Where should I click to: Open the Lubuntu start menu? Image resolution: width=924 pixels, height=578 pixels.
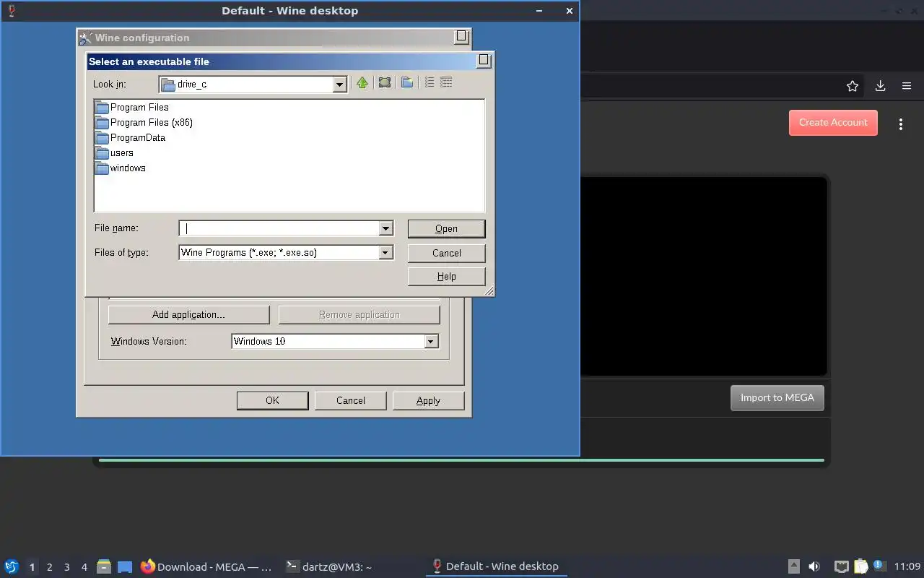point(12,566)
